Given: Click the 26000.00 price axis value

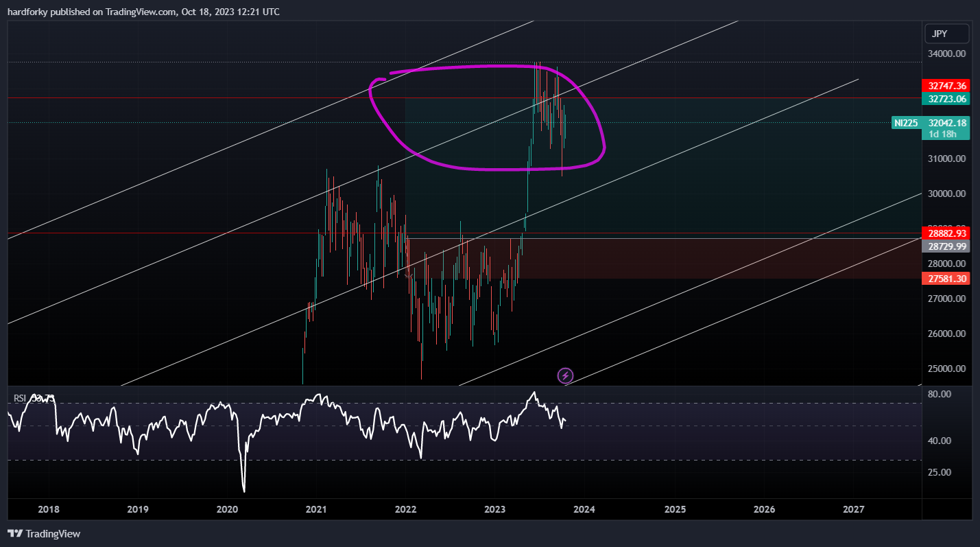Looking at the screenshot, I should 947,334.
